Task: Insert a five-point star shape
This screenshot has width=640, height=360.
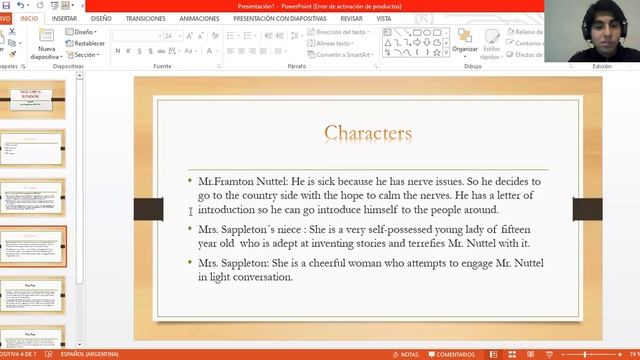Action: (437, 52)
